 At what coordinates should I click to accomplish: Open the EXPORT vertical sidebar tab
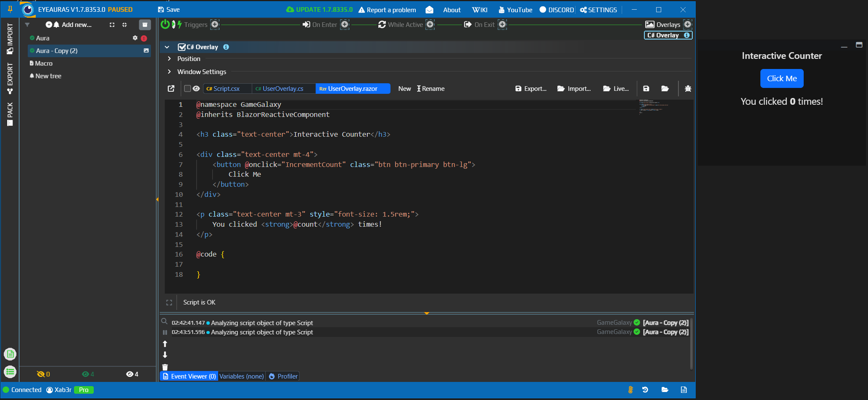pos(10,79)
